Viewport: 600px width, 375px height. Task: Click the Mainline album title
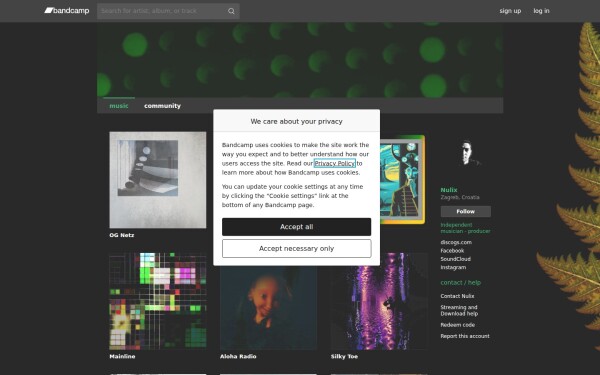click(x=122, y=356)
